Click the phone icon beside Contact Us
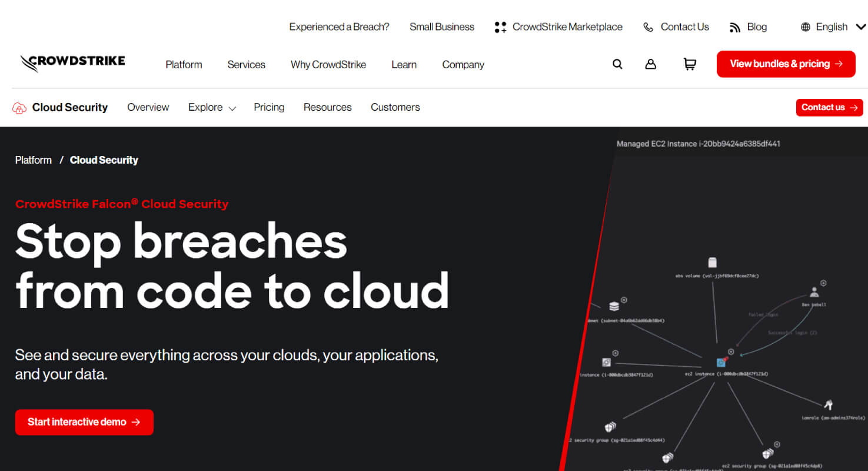The image size is (868, 471). point(648,27)
